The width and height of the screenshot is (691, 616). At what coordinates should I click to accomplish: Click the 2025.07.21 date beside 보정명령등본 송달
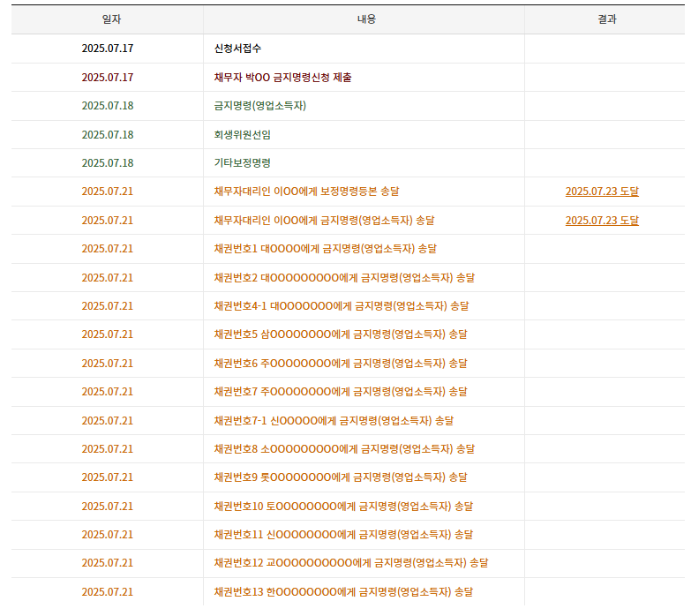pos(108,192)
